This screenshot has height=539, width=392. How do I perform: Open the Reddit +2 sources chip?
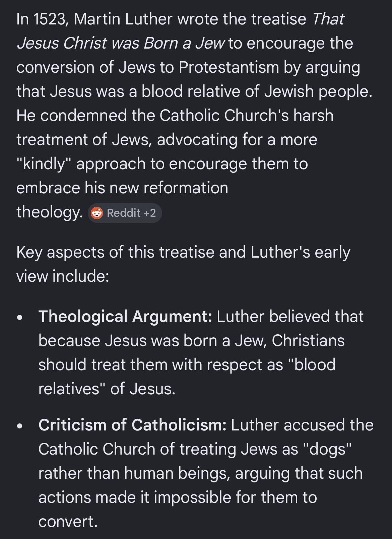pos(125,213)
